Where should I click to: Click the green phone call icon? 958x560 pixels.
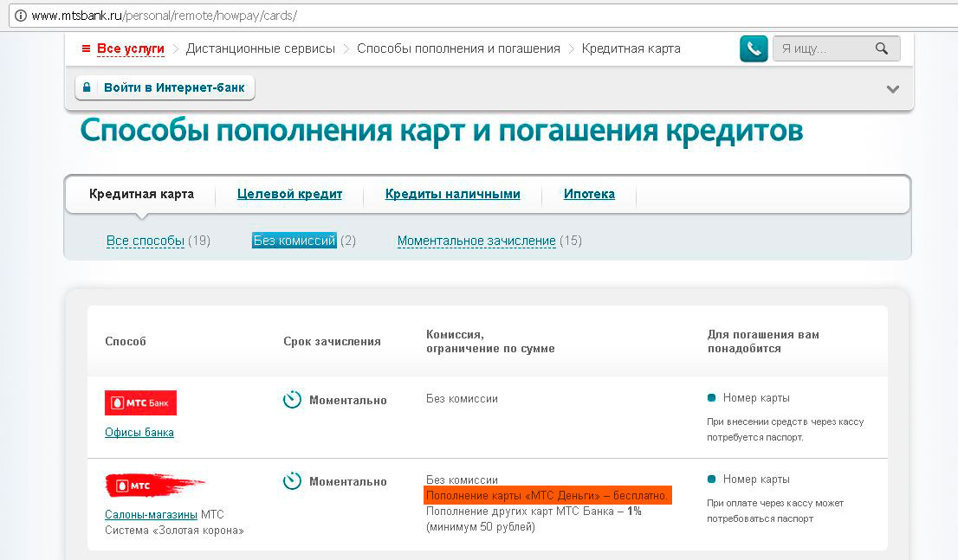click(754, 48)
